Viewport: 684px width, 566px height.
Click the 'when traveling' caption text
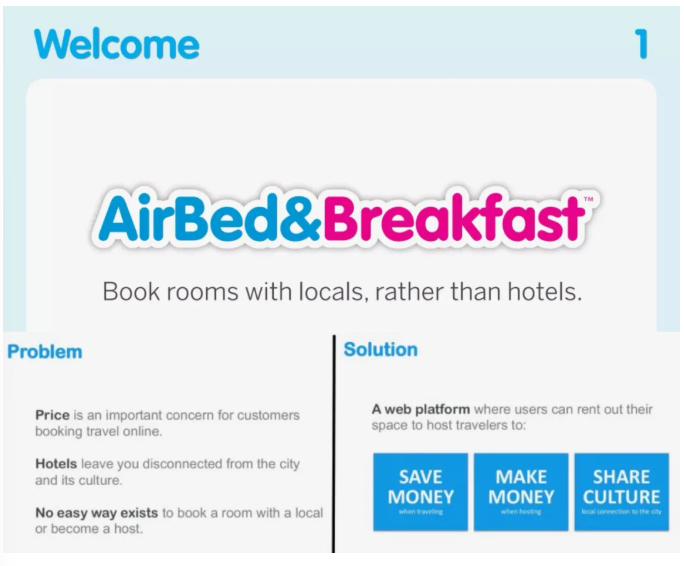[421, 512]
